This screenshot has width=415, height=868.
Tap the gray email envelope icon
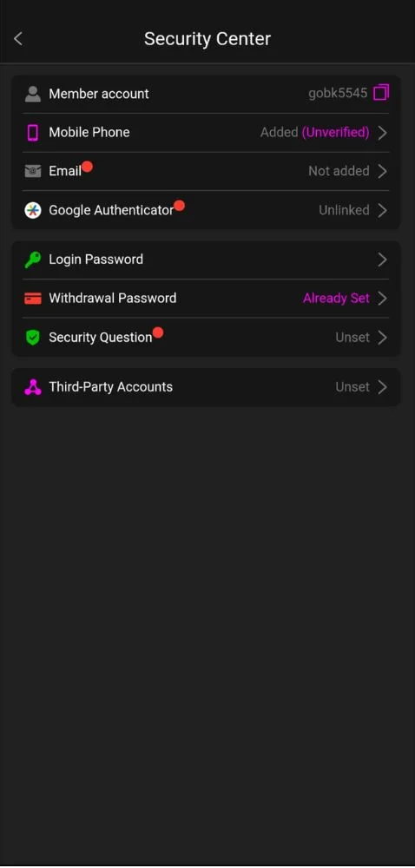pyautogui.click(x=33, y=171)
